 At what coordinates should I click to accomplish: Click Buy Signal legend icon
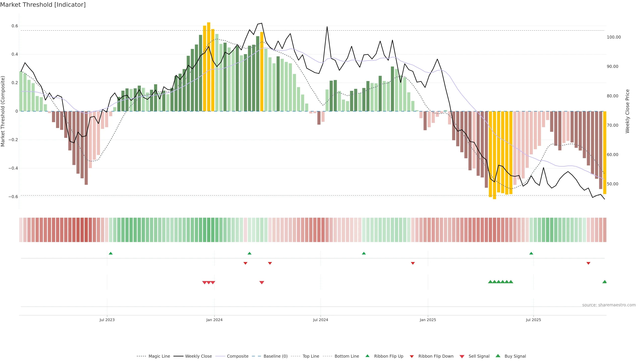[498, 356]
